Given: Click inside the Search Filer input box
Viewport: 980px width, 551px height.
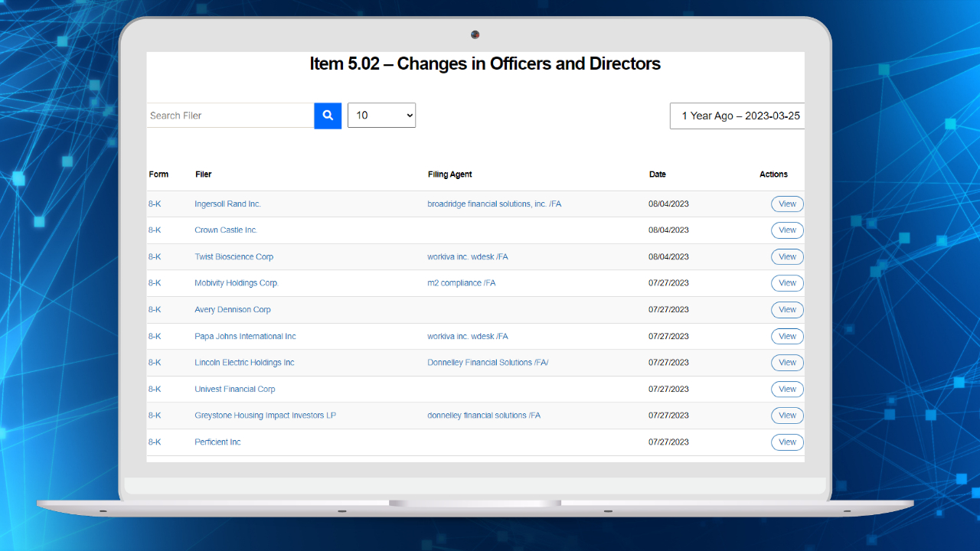Looking at the screenshot, I should pyautogui.click(x=230, y=116).
